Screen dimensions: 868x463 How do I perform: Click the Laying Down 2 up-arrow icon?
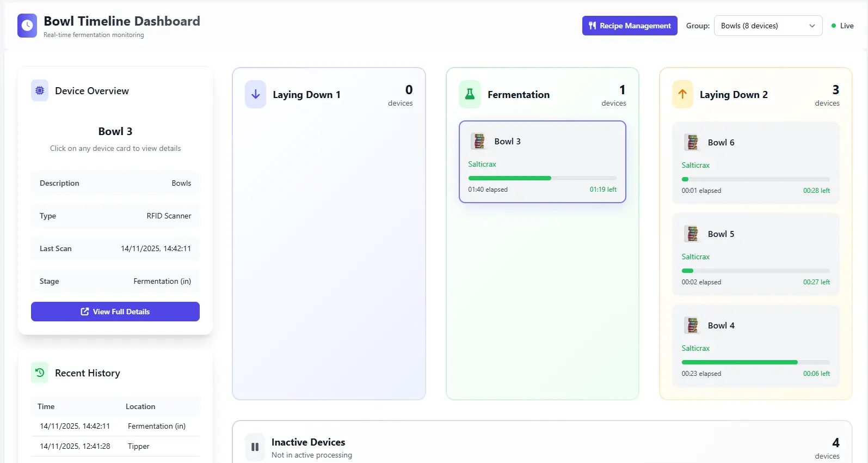682,94
